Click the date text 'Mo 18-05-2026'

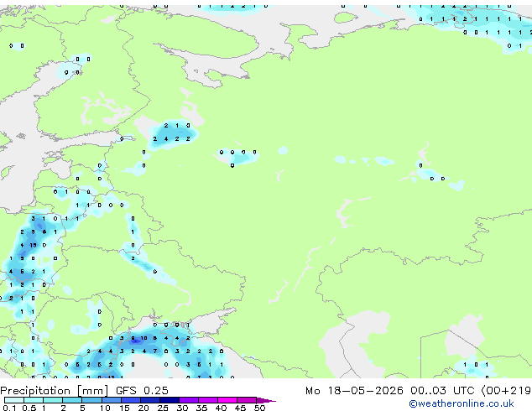(x=354, y=391)
